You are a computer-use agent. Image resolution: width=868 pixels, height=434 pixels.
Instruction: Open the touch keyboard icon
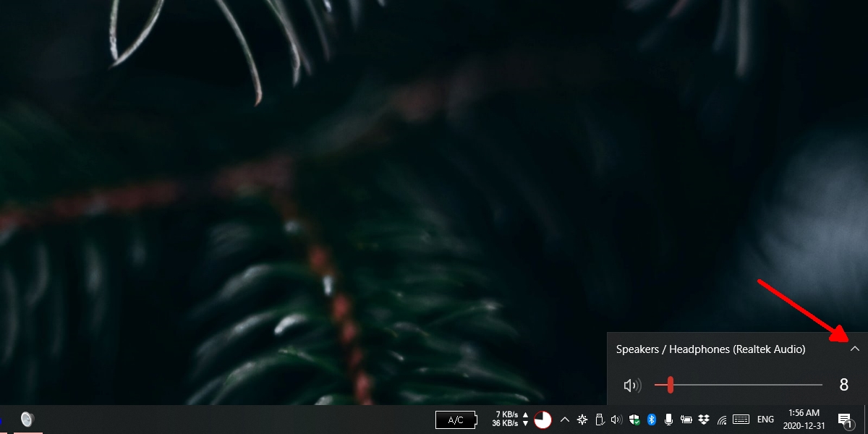(x=741, y=420)
